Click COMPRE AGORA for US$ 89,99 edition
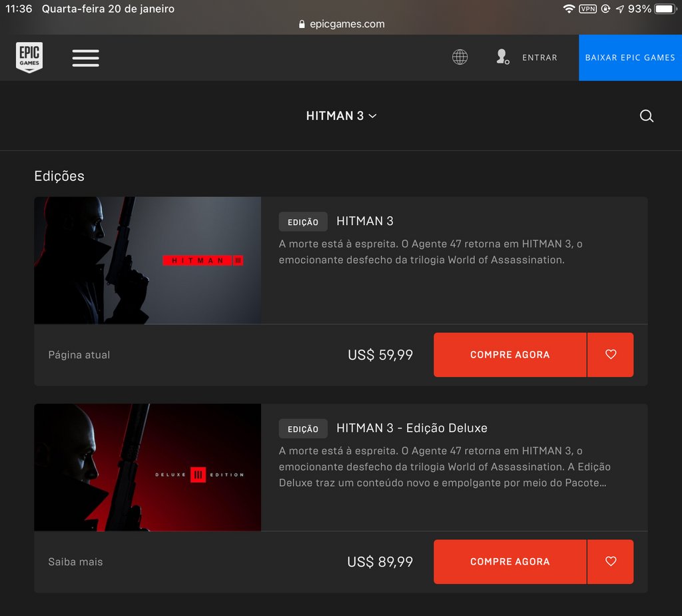The width and height of the screenshot is (682, 616). coord(510,561)
